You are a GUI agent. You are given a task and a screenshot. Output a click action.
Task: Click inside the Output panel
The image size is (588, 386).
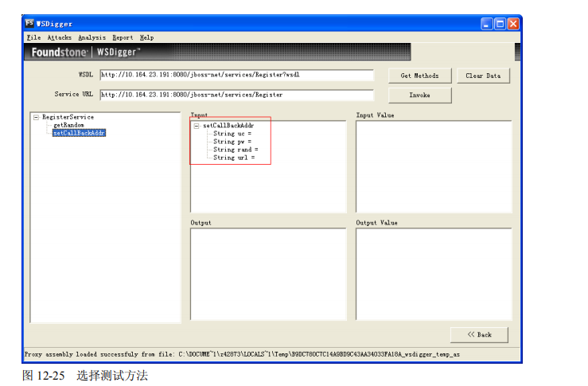click(268, 275)
